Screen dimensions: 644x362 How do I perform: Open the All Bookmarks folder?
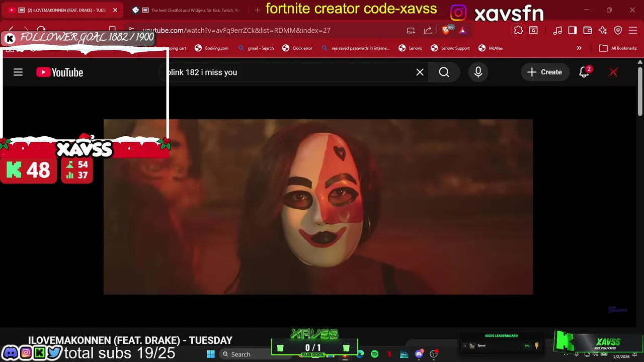click(618, 48)
